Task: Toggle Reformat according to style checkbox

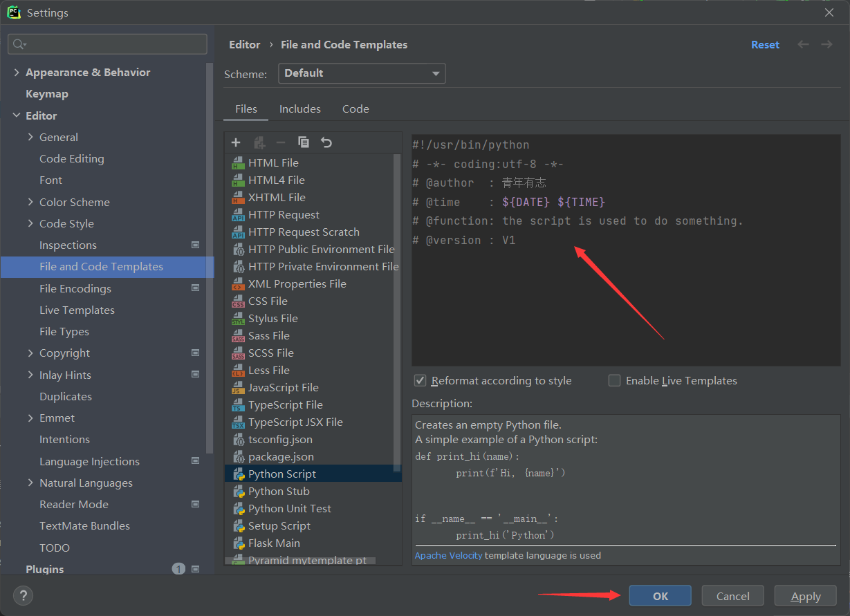Action: (420, 380)
